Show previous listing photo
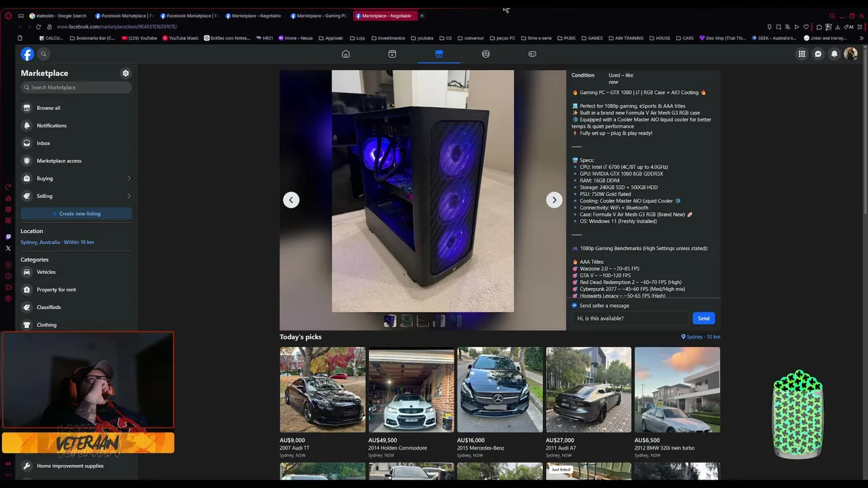Image resolution: width=868 pixels, height=488 pixels. pos(291,200)
